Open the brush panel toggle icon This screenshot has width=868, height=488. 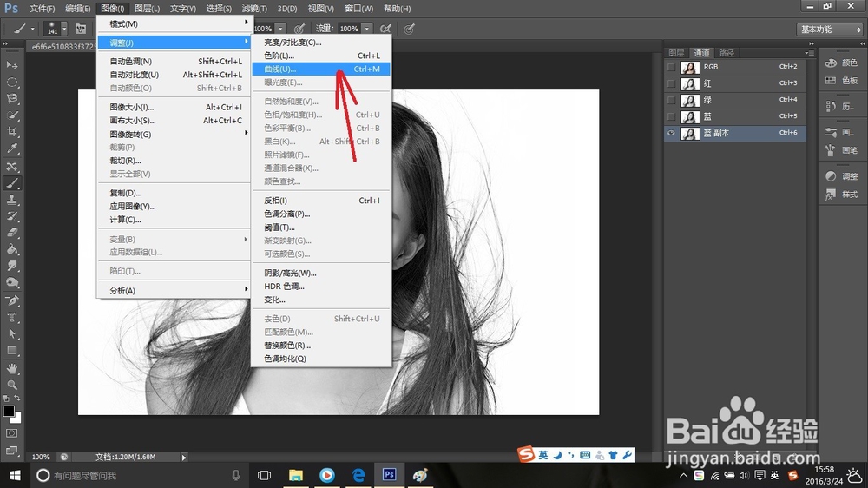tap(80, 29)
